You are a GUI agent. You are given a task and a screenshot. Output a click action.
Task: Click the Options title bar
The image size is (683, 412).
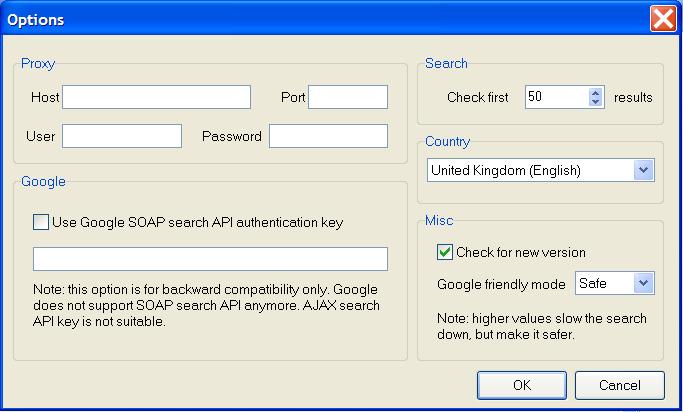[300, 19]
